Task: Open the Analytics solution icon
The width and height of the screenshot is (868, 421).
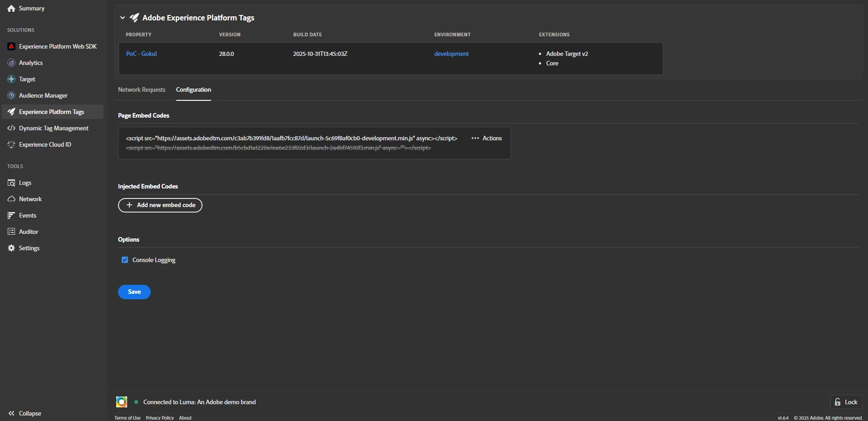Action: coord(11,63)
